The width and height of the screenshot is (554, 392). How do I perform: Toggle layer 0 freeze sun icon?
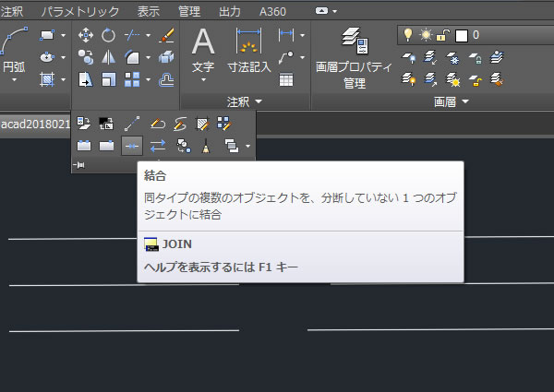click(x=426, y=35)
